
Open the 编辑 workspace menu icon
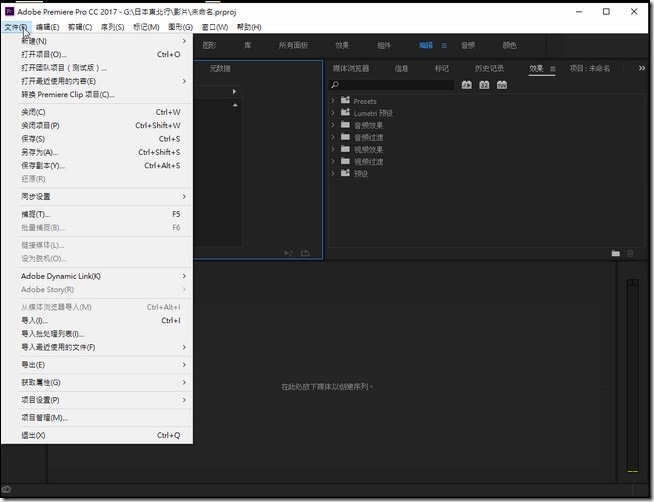(444, 45)
